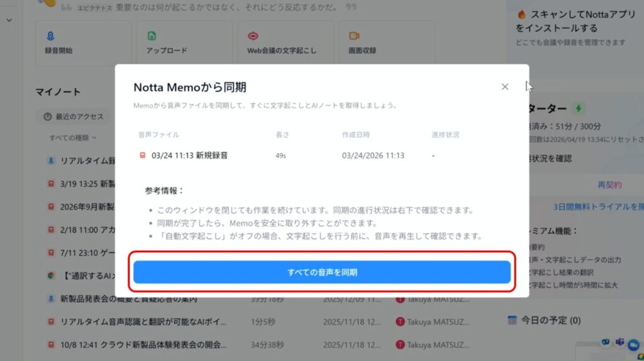The width and height of the screenshot is (644, 361).
Task: Click the blue すべての音声を同期 button
Action: (321, 272)
